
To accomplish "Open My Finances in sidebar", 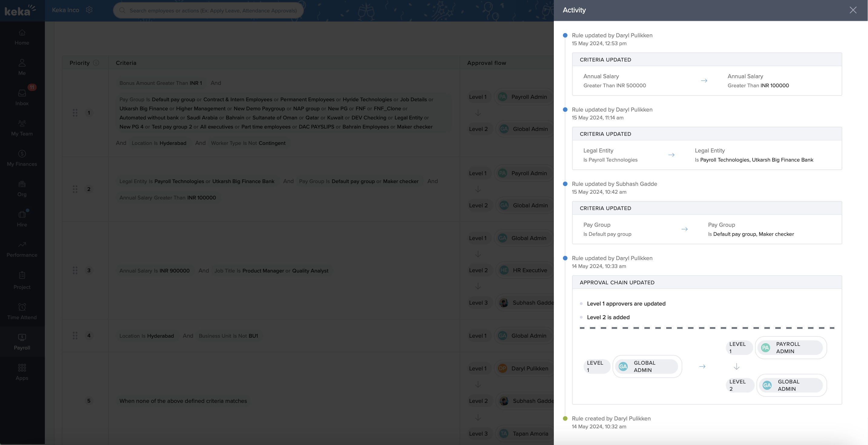I will point(22,158).
